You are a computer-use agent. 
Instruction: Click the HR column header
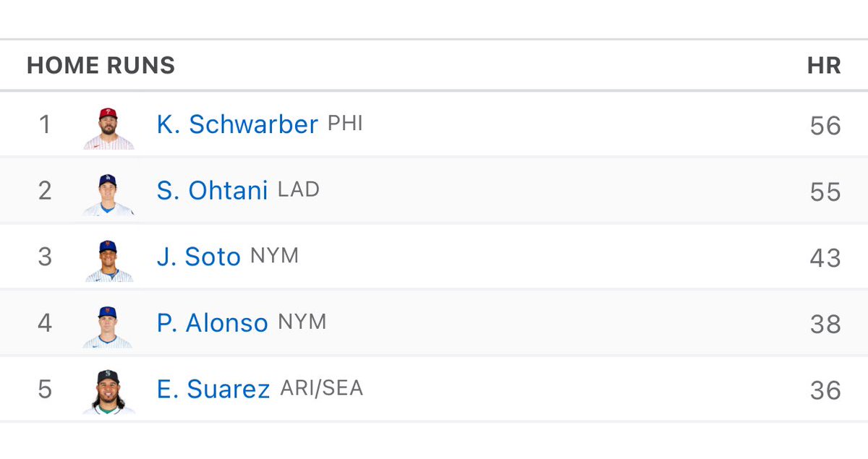(x=824, y=66)
